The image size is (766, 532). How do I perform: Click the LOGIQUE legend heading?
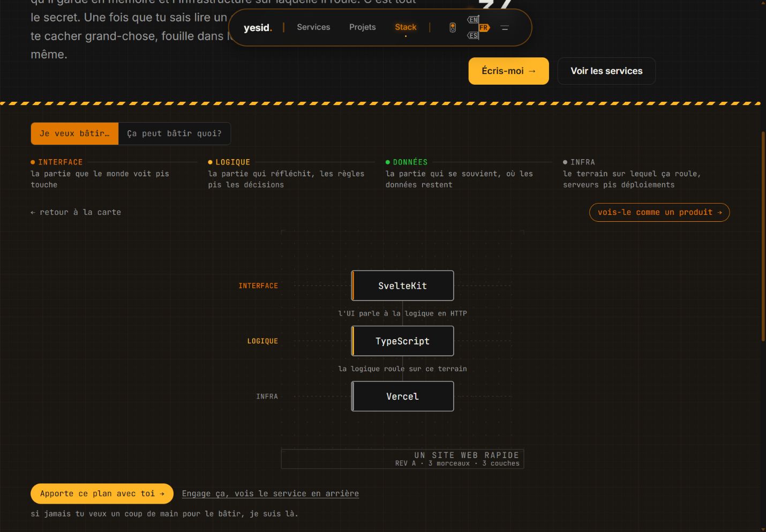point(232,162)
